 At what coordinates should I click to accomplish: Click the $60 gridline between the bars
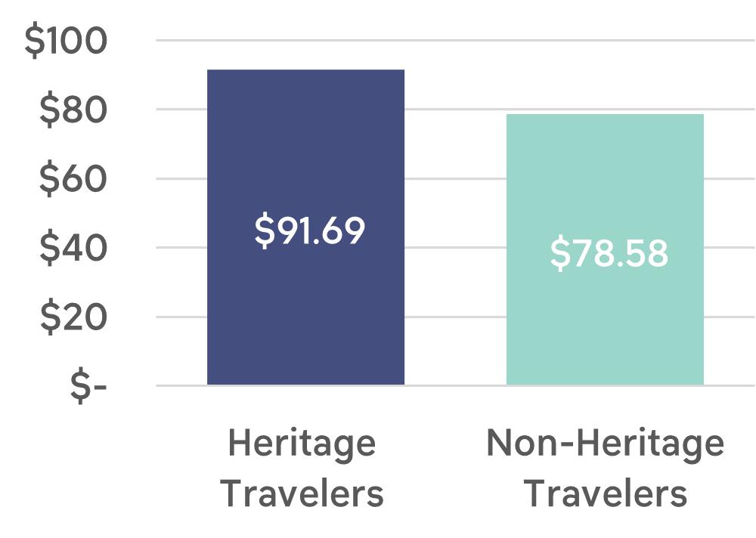(x=456, y=178)
